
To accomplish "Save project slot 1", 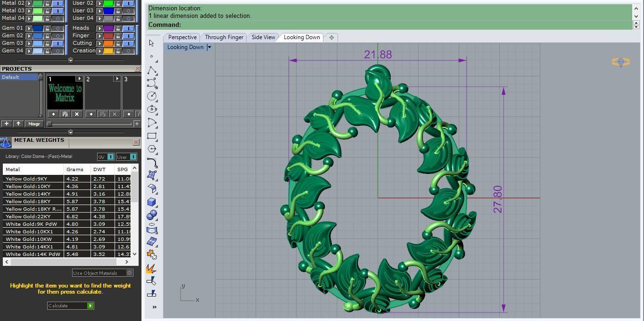I will [x=65, y=114].
